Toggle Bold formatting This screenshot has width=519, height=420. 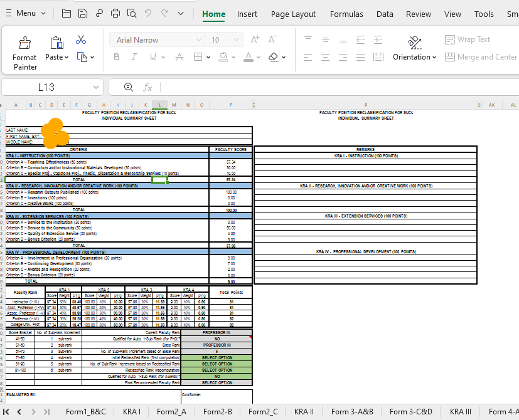click(117, 57)
